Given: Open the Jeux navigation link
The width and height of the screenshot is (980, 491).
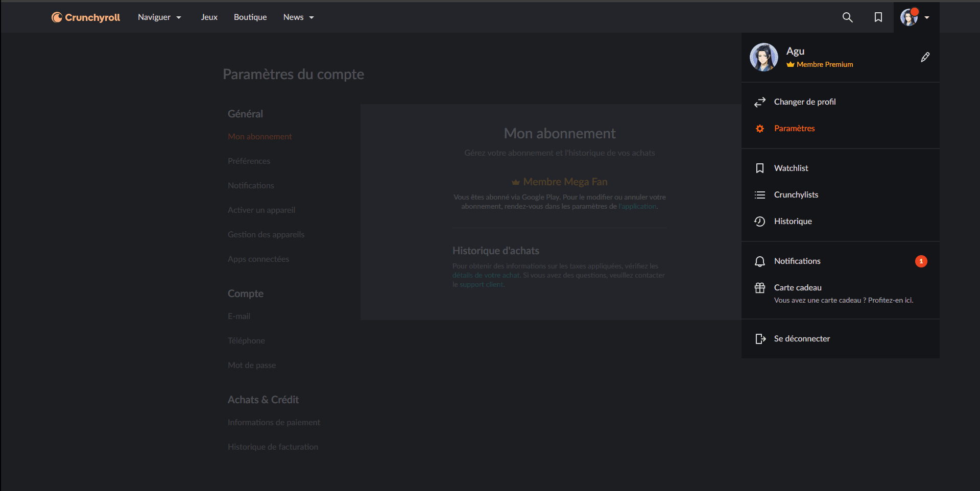Looking at the screenshot, I should 209,17.
